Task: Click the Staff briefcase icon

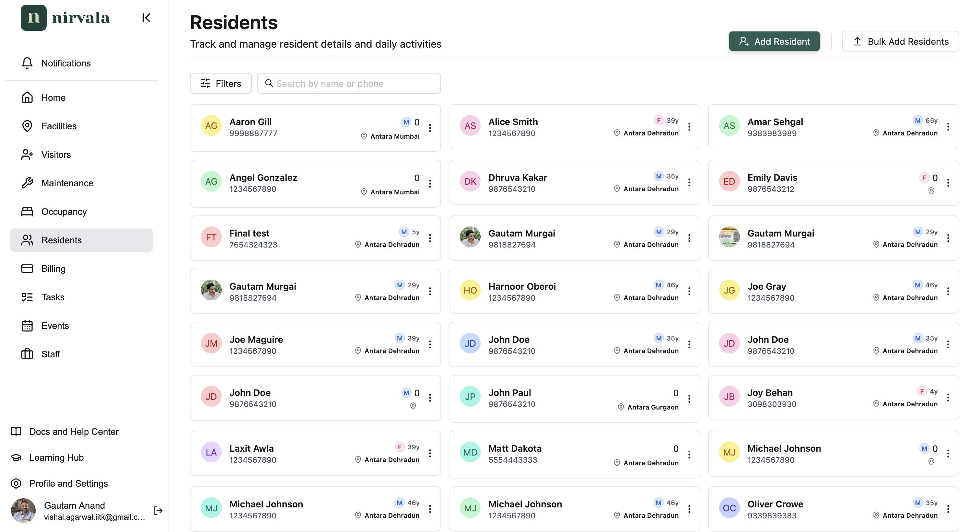Action: [27, 354]
